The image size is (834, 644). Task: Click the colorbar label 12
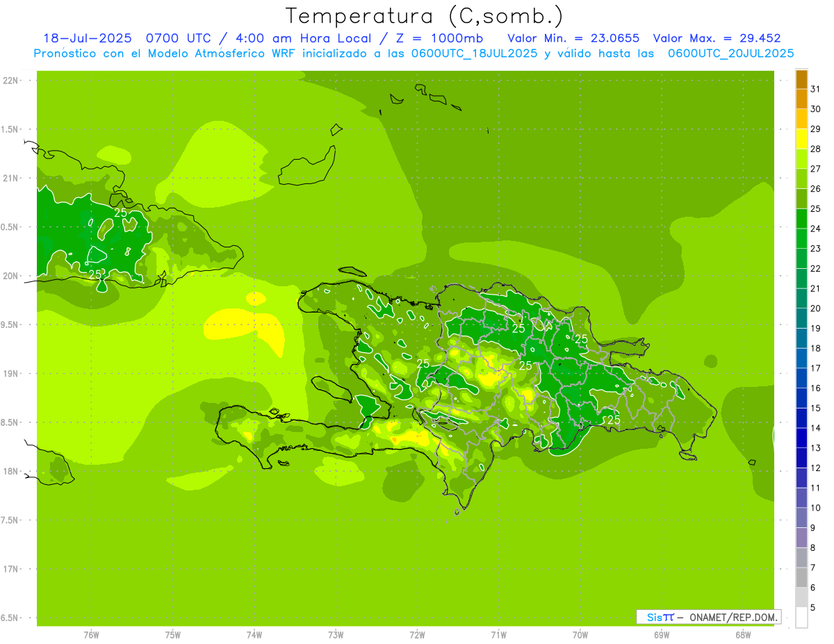click(x=816, y=468)
